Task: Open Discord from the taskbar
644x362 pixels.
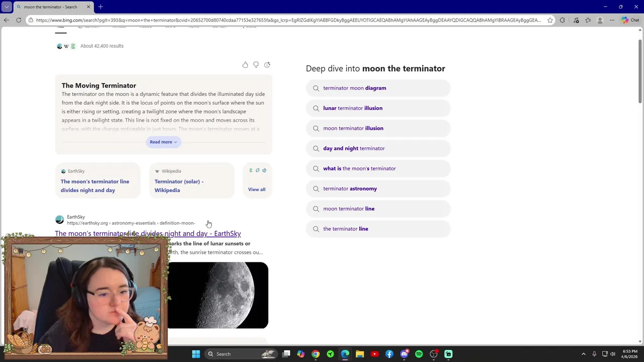Action: [404, 354]
